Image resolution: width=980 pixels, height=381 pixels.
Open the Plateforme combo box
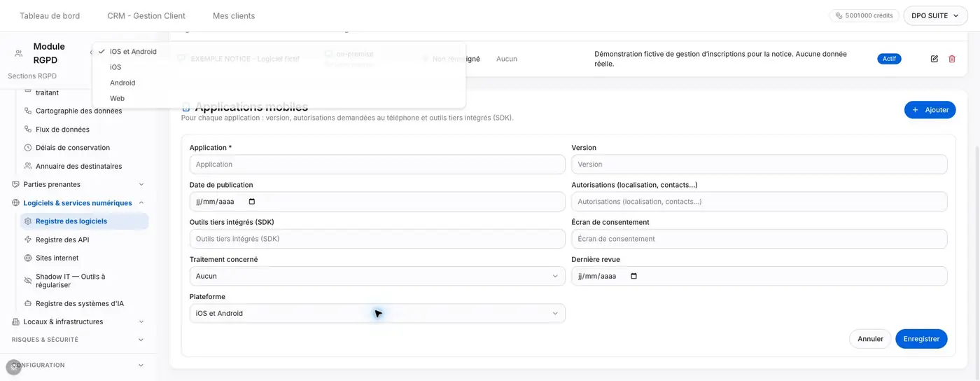pyautogui.click(x=377, y=313)
